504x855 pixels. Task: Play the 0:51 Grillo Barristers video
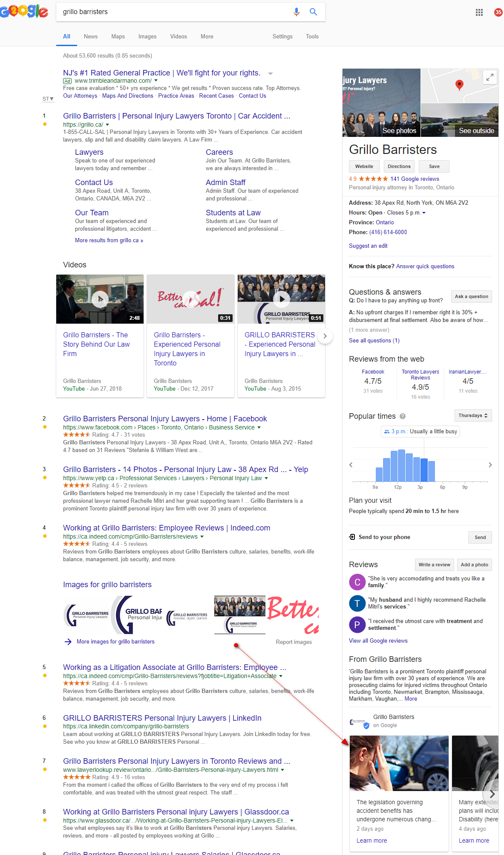[282, 299]
